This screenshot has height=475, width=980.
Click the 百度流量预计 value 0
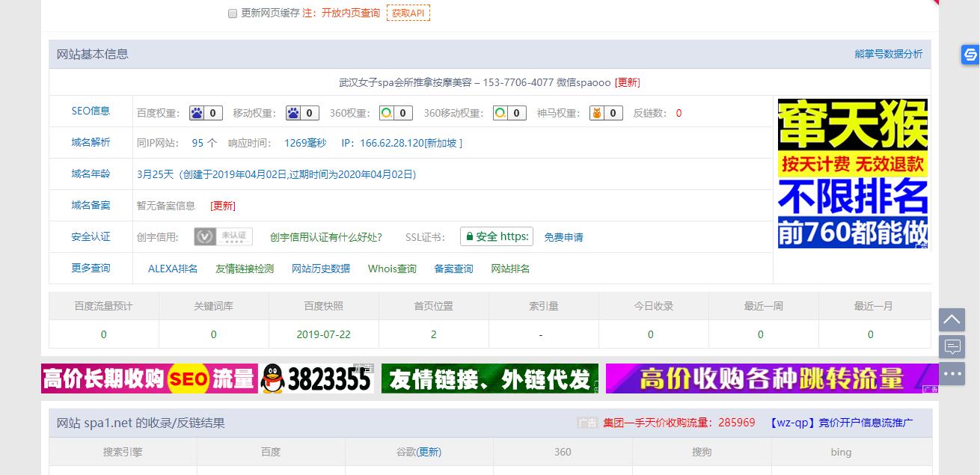coord(104,334)
